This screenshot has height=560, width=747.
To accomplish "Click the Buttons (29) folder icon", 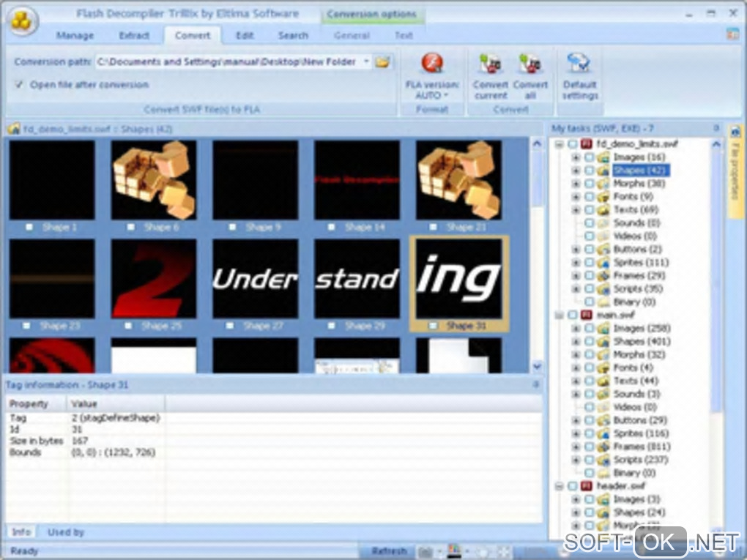I will (603, 420).
